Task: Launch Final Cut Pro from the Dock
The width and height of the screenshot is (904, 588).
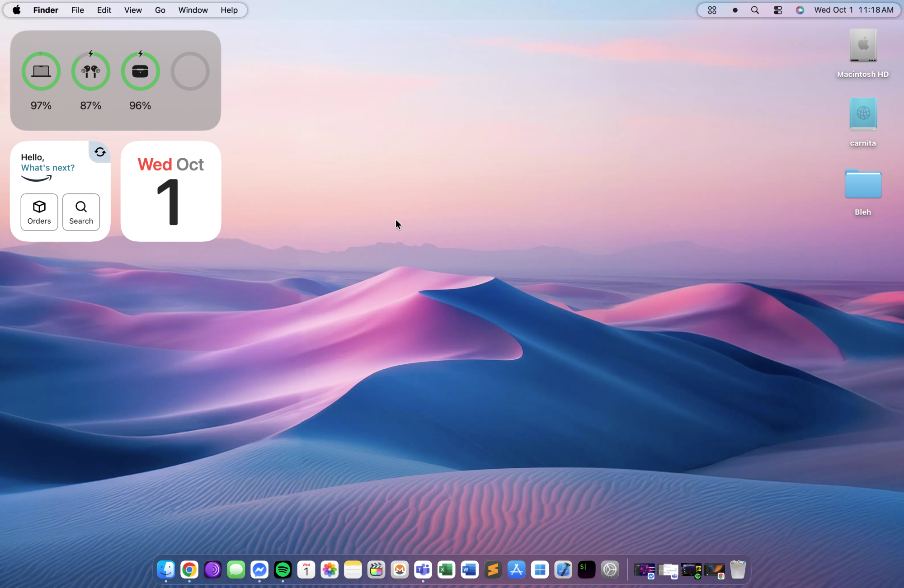Action: point(376,569)
